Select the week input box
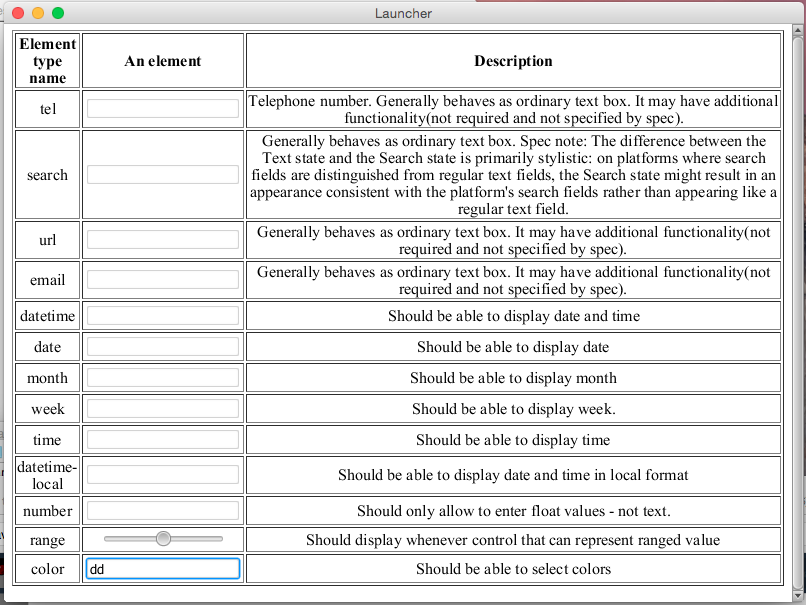 click(163, 409)
